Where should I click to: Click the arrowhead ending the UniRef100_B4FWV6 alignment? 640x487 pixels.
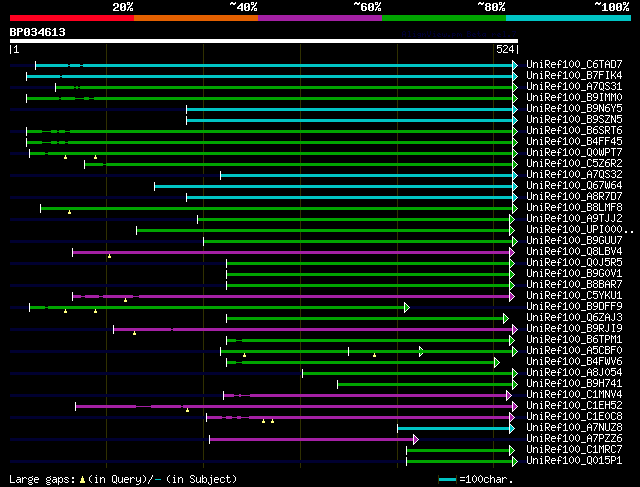click(497, 362)
